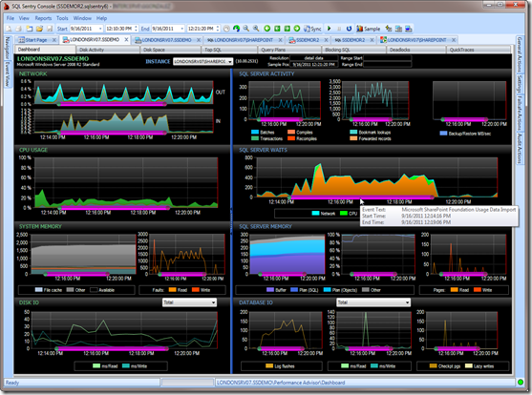Click the Batches legend color swatch

[x=255, y=133]
